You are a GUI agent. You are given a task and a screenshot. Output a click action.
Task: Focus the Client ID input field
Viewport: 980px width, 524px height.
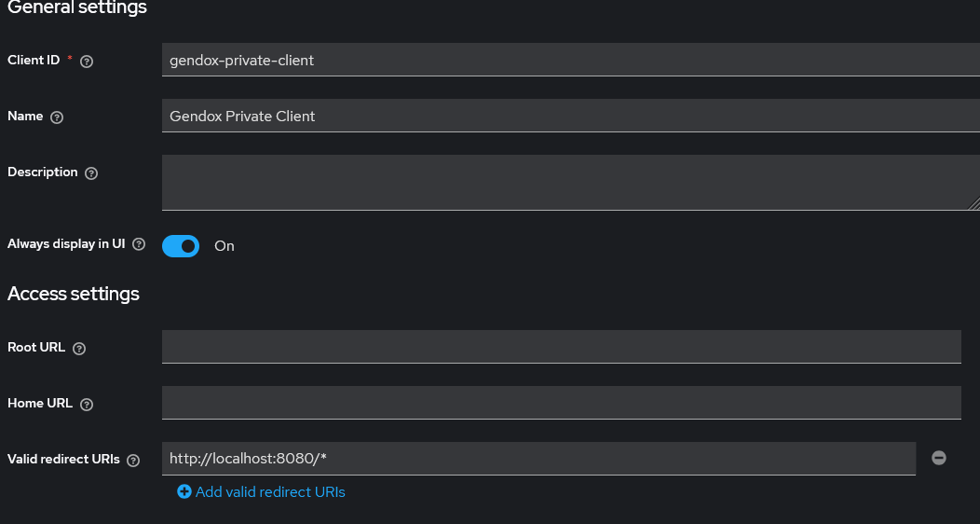pos(561,60)
